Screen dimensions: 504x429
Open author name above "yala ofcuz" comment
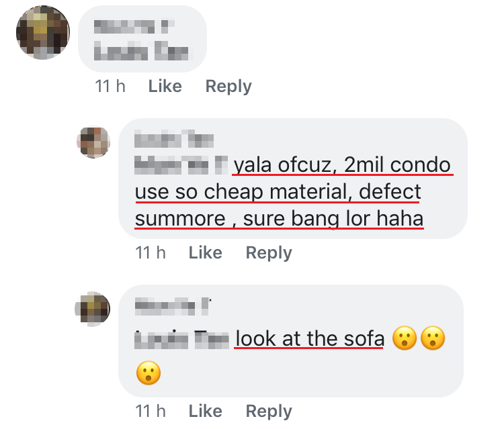click(x=174, y=140)
